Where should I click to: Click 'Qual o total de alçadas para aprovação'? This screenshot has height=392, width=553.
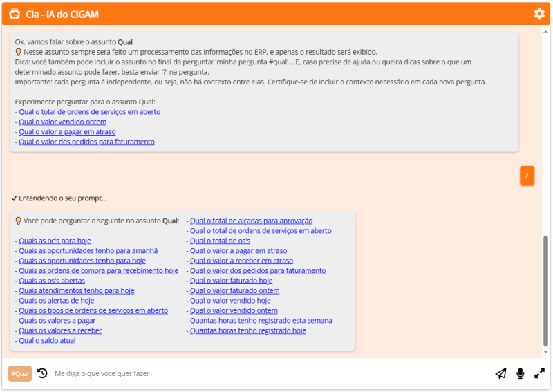(251, 221)
